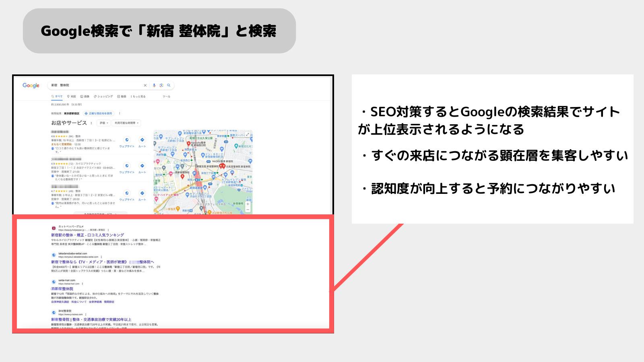Open Google Lens via the camera icon

(161, 86)
